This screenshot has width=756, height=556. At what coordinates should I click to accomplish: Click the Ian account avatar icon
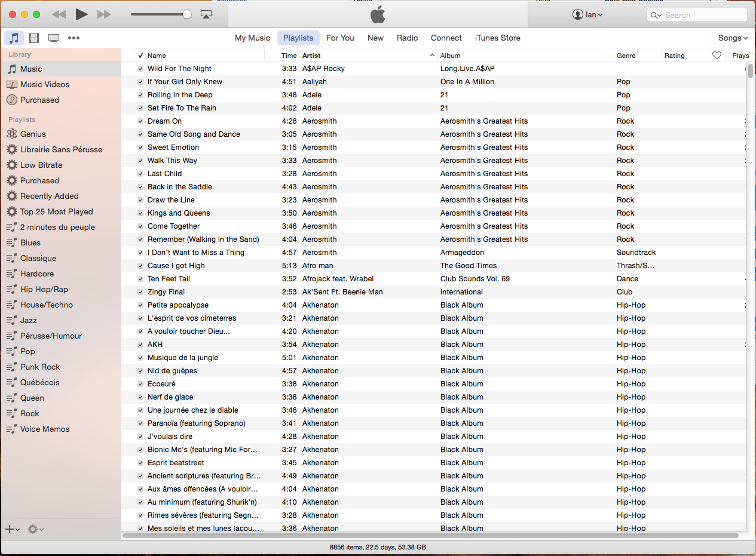click(x=577, y=14)
